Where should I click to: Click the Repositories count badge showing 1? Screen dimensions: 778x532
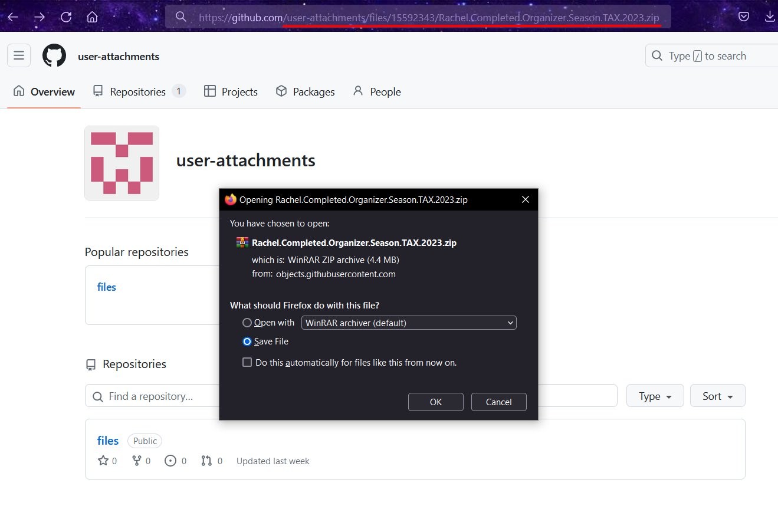[x=179, y=91]
